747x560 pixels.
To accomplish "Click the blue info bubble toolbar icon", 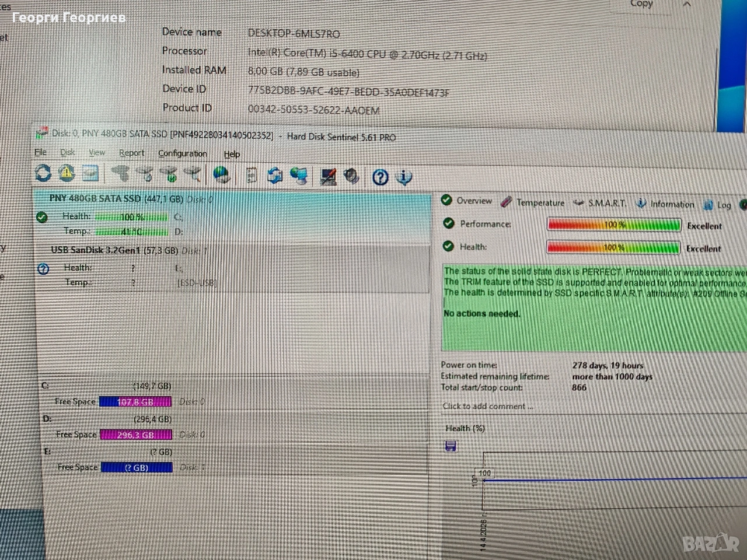I will click(x=404, y=177).
